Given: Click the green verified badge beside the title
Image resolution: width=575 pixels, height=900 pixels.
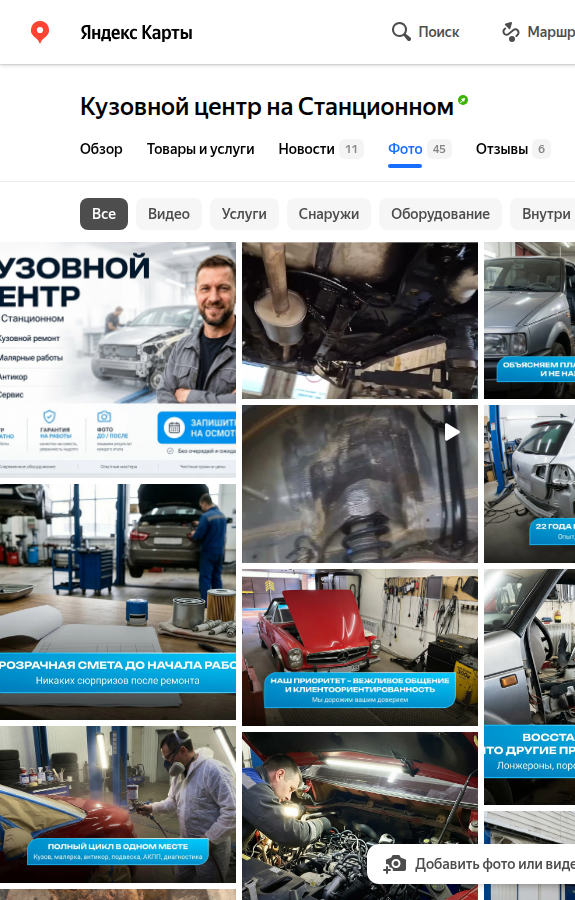Looking at the screenshot, I should point(463,100).
